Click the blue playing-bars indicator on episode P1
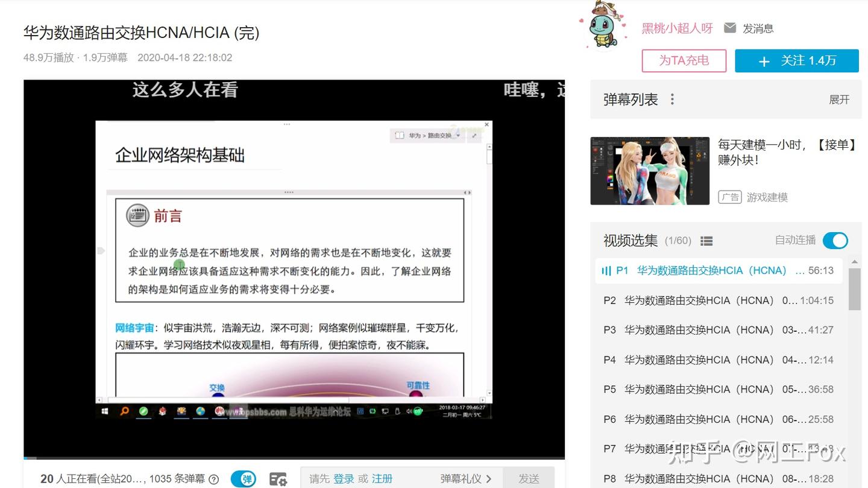The image size is (868, 488). pyautogui.click(x=607, y=271)
